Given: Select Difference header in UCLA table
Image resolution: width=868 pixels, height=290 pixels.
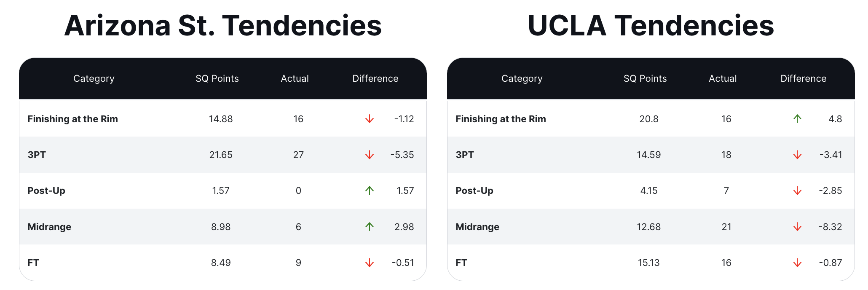Looking at the screenshot, I should coord(803,79).
